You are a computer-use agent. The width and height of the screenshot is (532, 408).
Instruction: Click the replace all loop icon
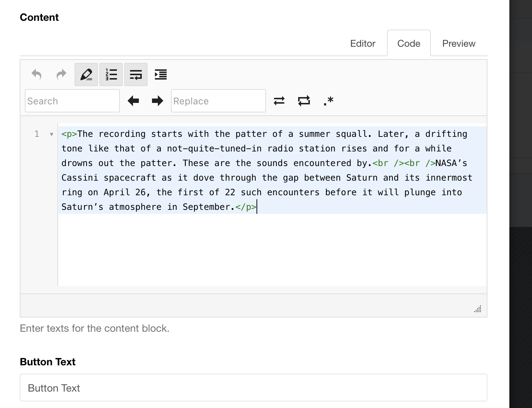coord(304,101)
